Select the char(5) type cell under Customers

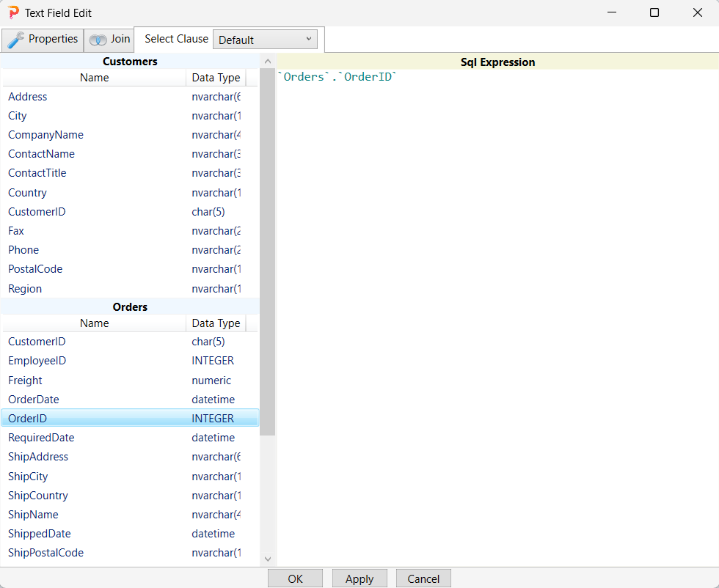208,212
